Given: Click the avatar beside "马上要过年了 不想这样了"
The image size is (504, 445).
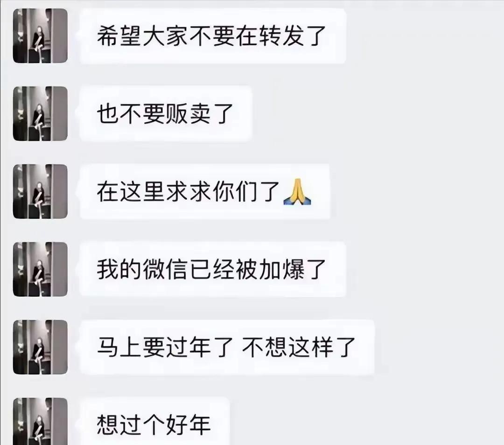Looking at the screenshot, I should [x=40, y=347].
